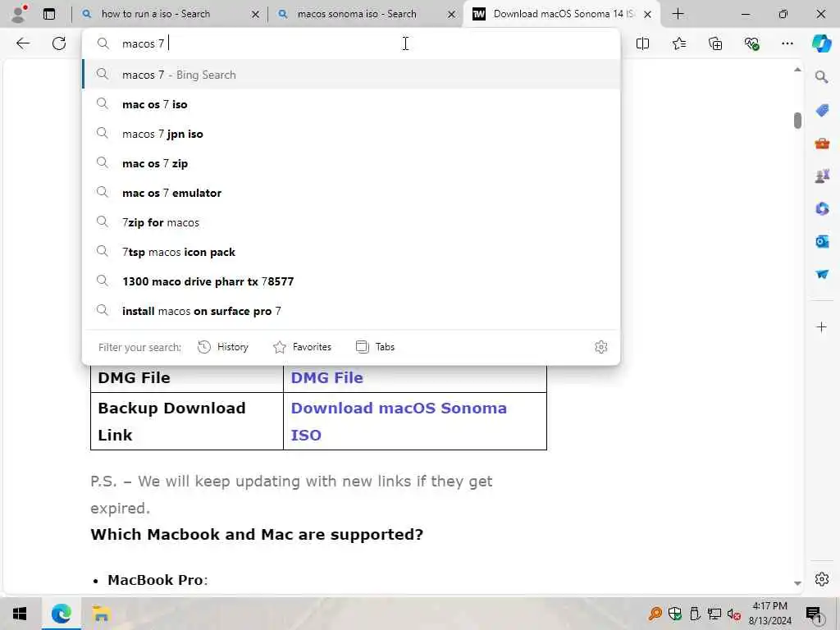The height and width of the screenshot is (630, 840).
Task: Open sidebar Search icon
Action: [821, 77]
